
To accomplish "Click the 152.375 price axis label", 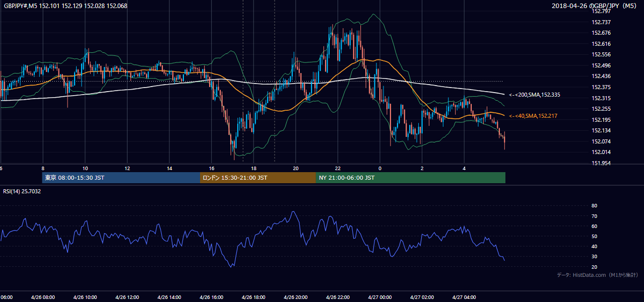I will (x=601, y=87).
